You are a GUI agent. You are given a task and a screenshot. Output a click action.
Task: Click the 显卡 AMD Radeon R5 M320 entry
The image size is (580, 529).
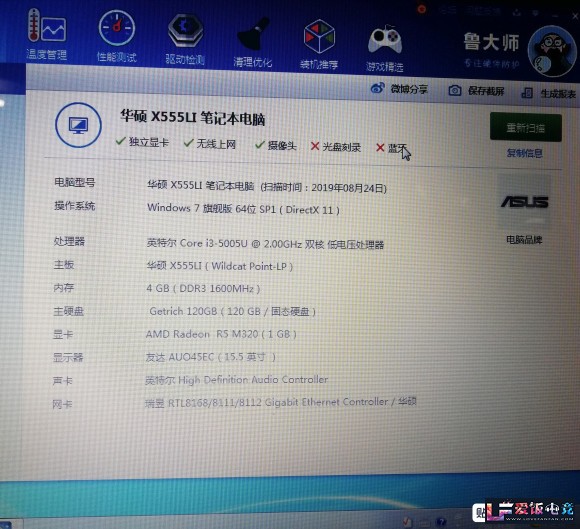click(221, 334)
